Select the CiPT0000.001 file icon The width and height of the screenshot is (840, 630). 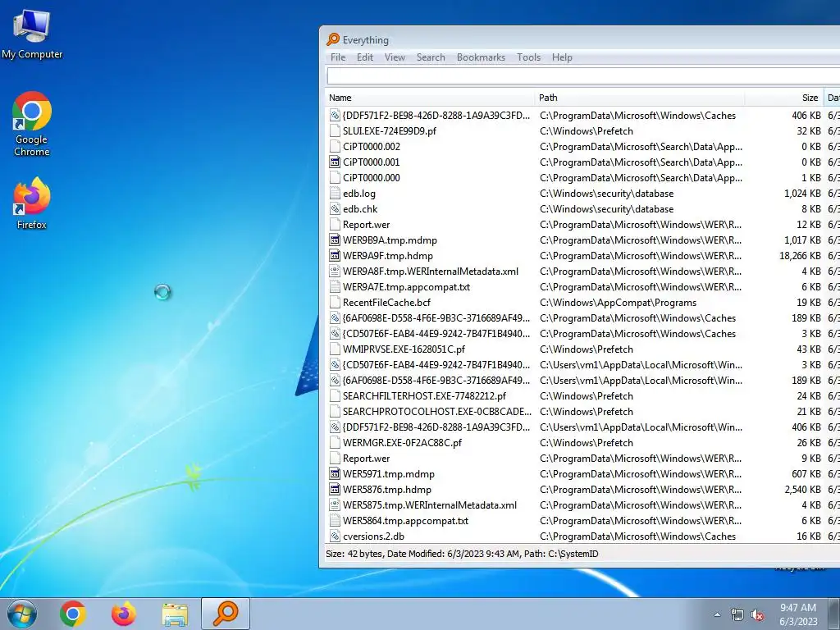pyautogui.click(x=335, y=162)
